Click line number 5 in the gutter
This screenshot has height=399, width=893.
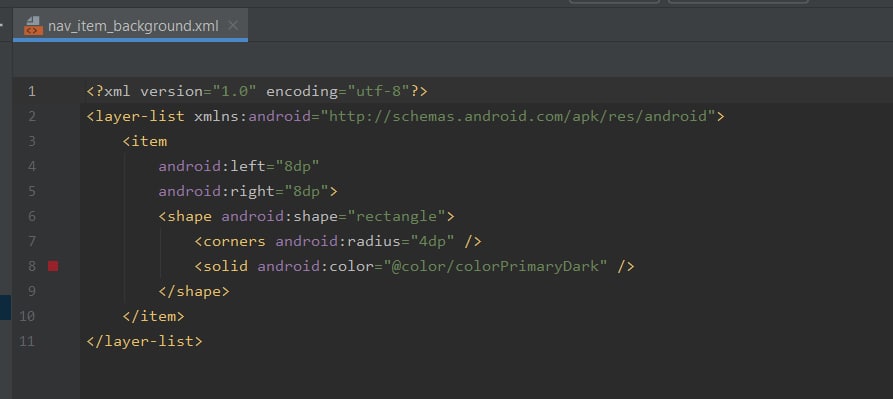click(31, 191)
